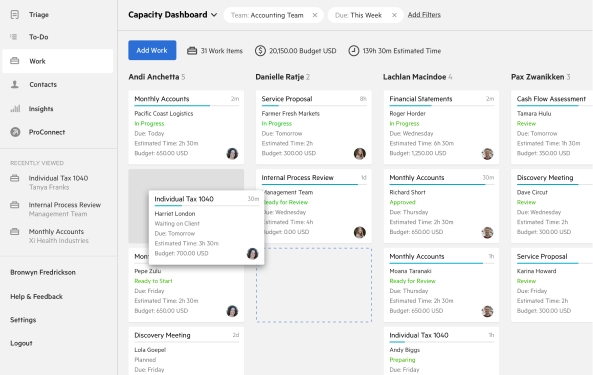Click avatar on Harriet London dragged card

pyautogui.click(x=252, y=254)
